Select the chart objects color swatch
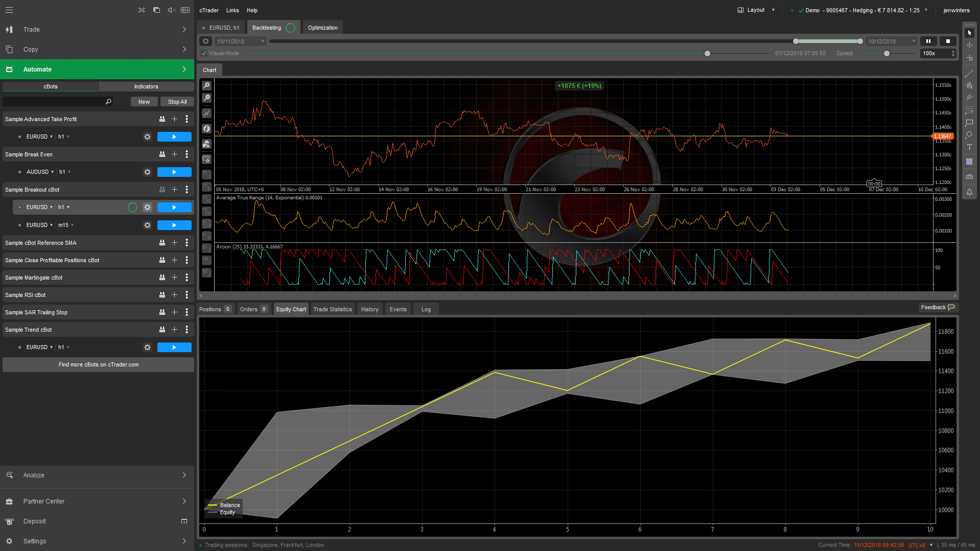980x551 pixels. pos(969,162)
